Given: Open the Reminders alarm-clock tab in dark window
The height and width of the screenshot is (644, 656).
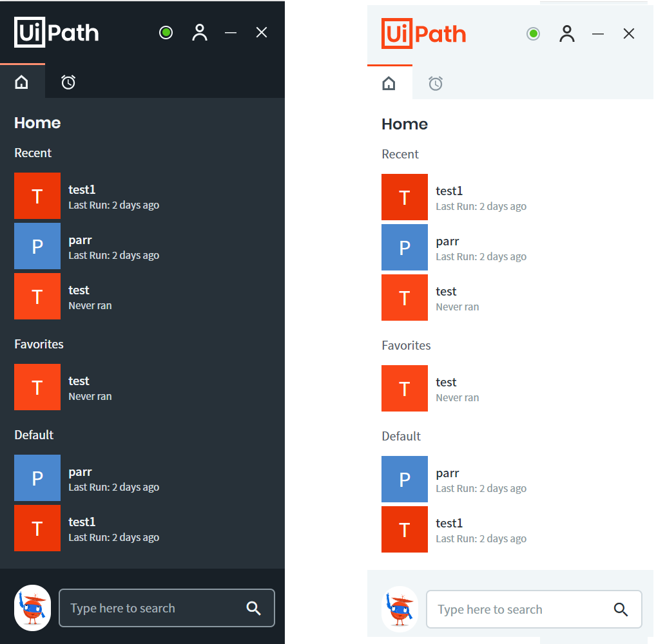Looking at the screenshot, I should pos(68,82).
